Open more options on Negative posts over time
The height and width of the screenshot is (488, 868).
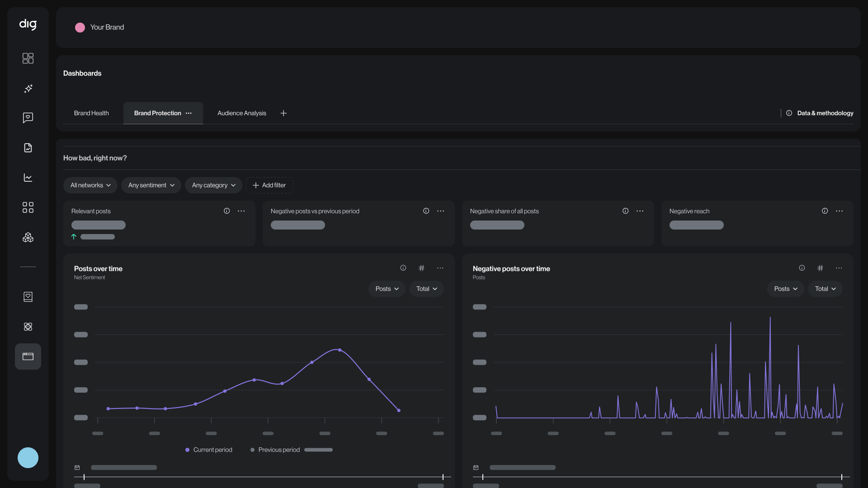[x=839, y=268]
